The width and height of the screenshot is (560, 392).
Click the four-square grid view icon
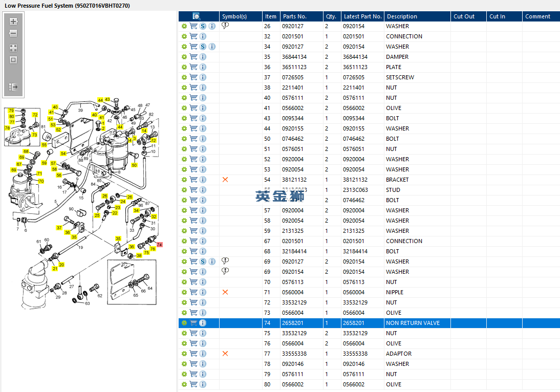tap(13, 48)
